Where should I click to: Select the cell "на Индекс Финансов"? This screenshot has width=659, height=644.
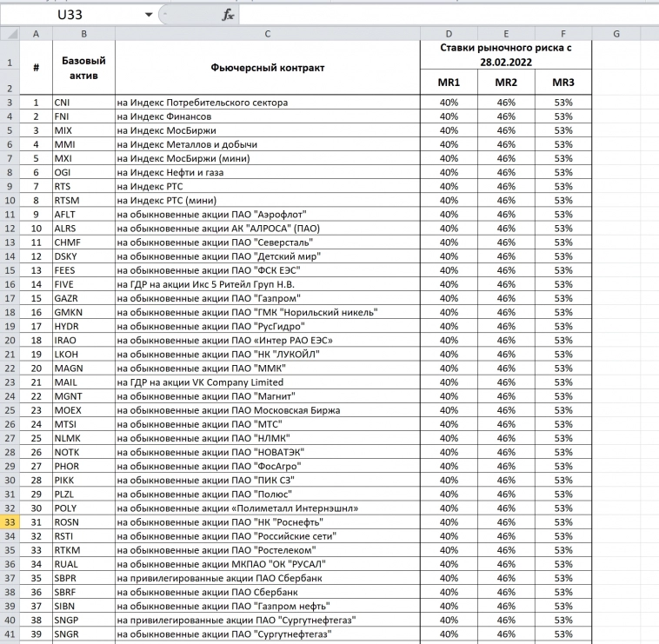267,116
